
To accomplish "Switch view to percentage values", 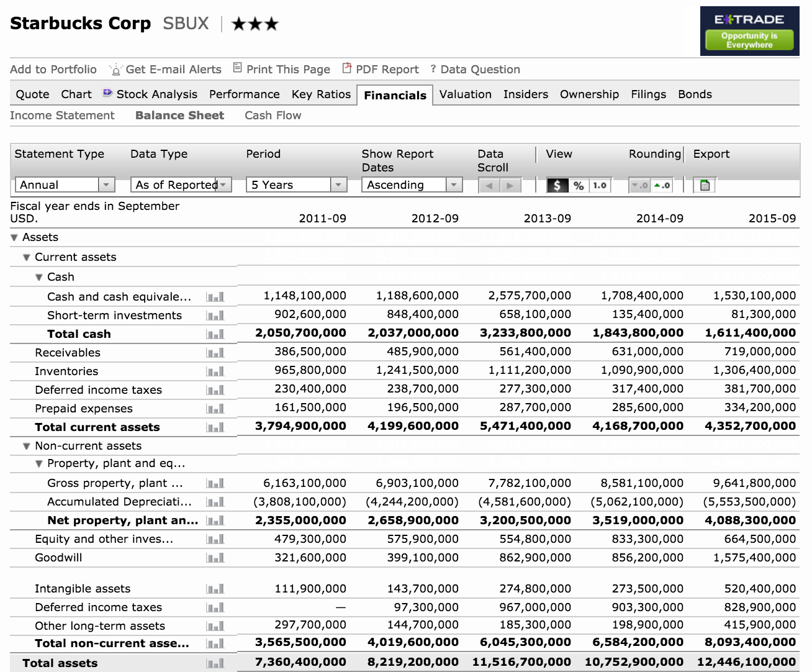I will pos(579,185).
